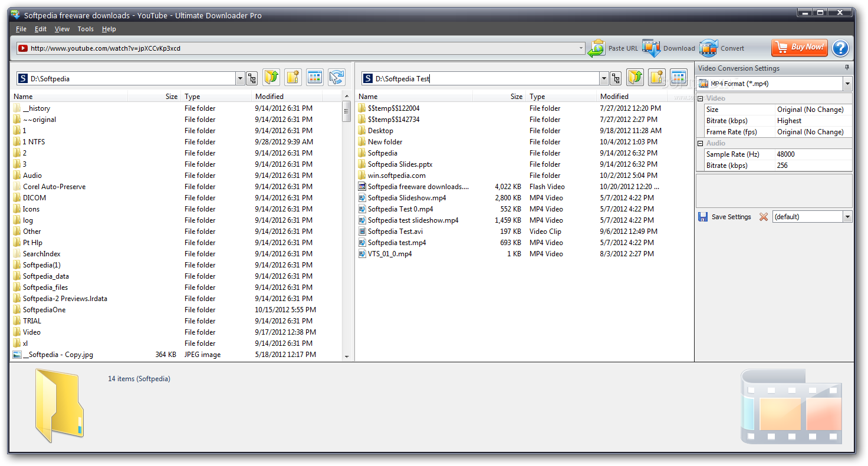Go up one folder in left pane
The image size is (868, 466).
pos(271,77)
